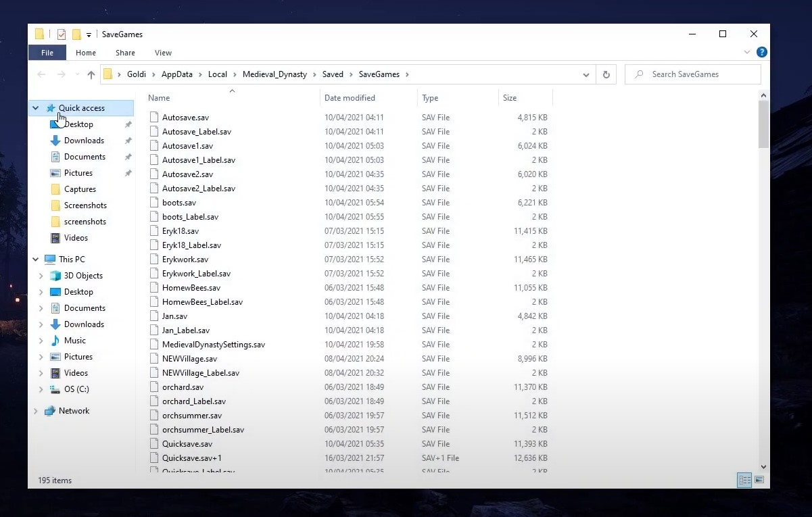Image resolution: width=812 pixels, height=517 pixels.
Task: Open the Customize Quick Access Toolbar dropdown
Action: pos(89,34)
